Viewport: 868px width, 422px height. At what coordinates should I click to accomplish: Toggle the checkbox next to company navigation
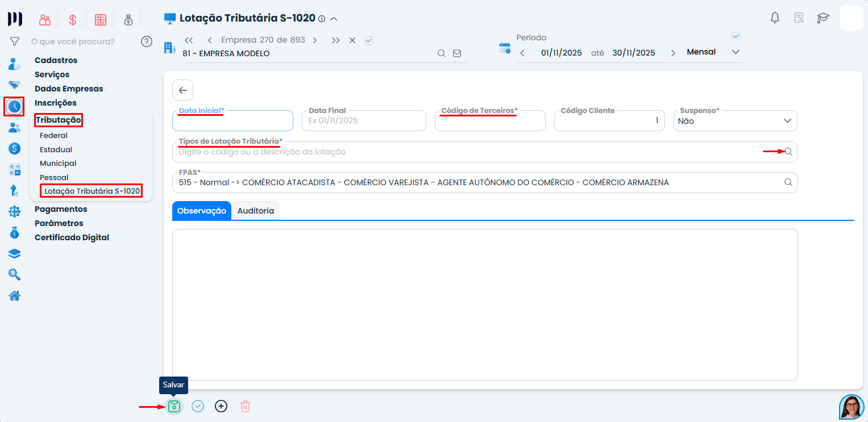pos(368,40)
